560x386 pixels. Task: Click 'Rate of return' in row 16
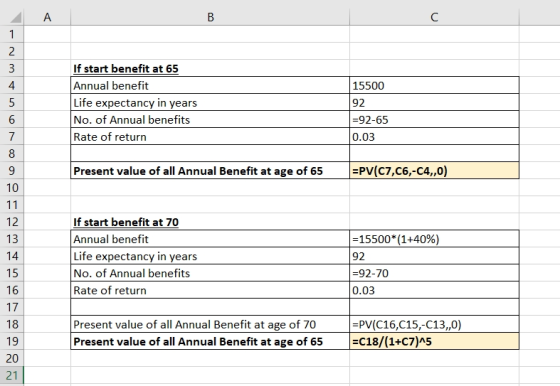tap(110, 290)
